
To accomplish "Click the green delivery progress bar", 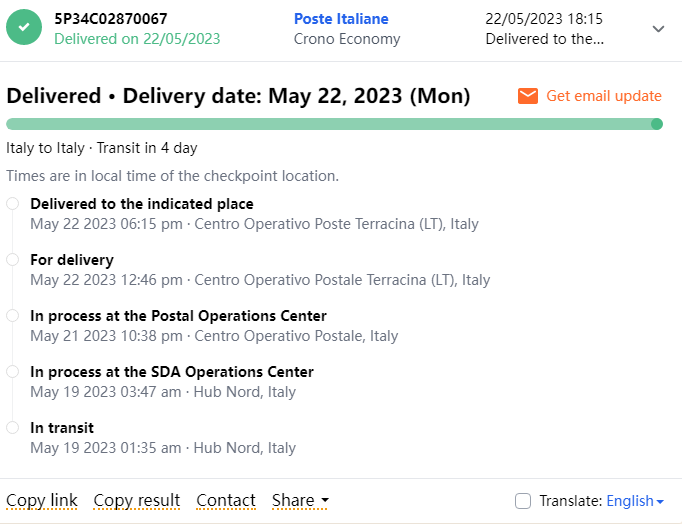I will pos(328,124).
